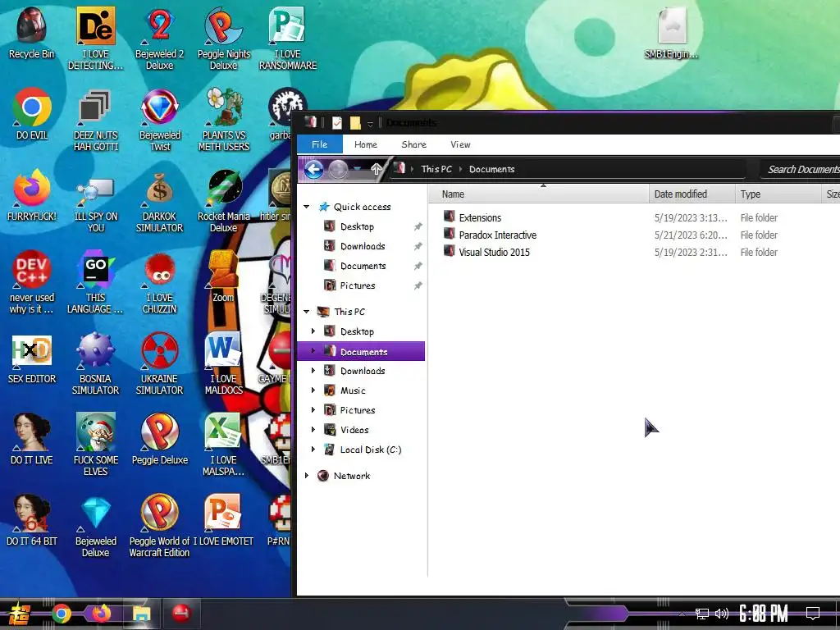Open the Peggle World of Warcraft Edition icon
The width and height of the screenshot is (840, 630).
(x=160, y=527)
